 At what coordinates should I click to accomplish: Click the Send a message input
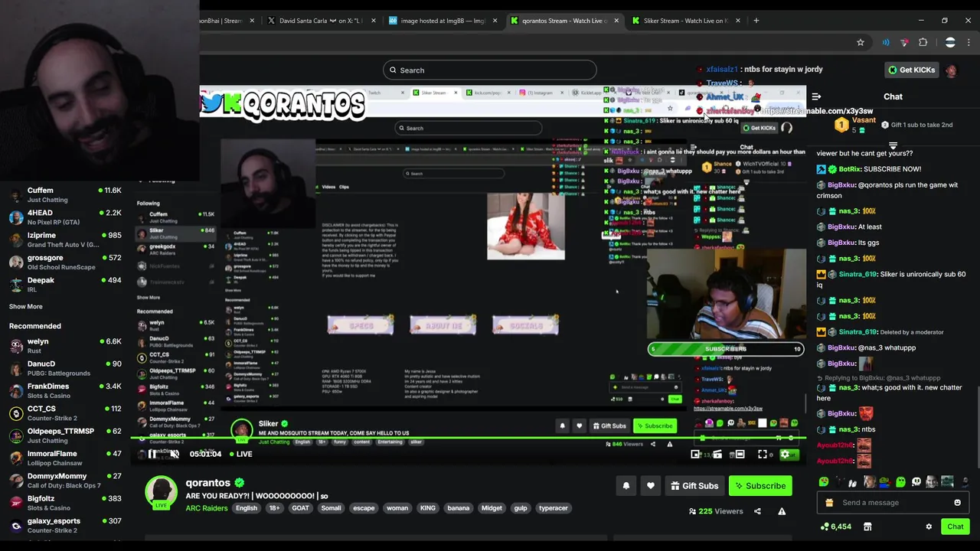point(892,503)
